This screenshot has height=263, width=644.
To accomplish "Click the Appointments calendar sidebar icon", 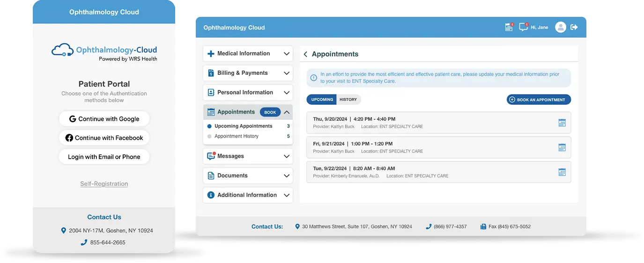I will 211,112.
